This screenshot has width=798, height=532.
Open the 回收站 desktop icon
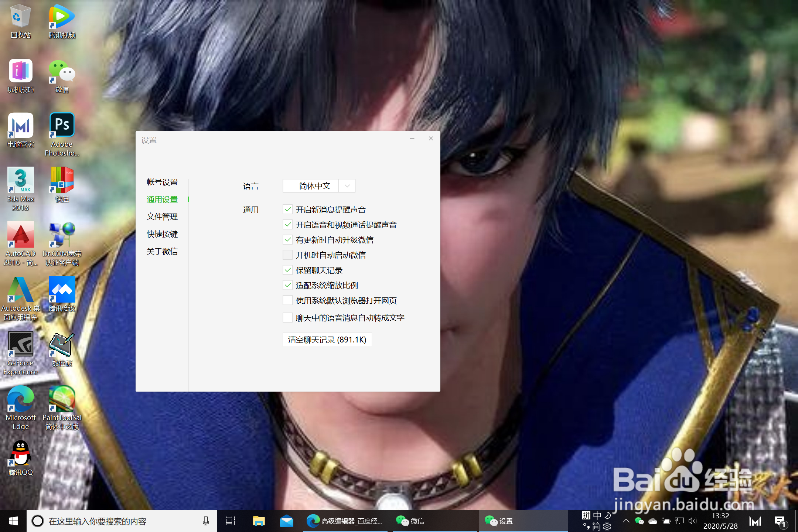20,21
